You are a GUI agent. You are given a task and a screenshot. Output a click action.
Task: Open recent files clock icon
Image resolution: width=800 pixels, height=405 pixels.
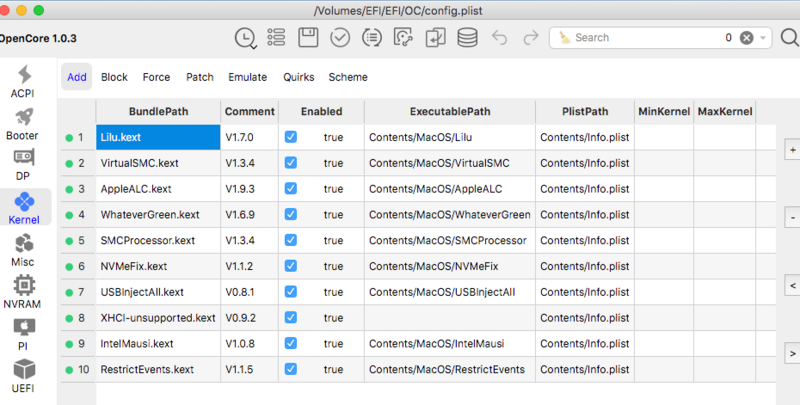245,38
